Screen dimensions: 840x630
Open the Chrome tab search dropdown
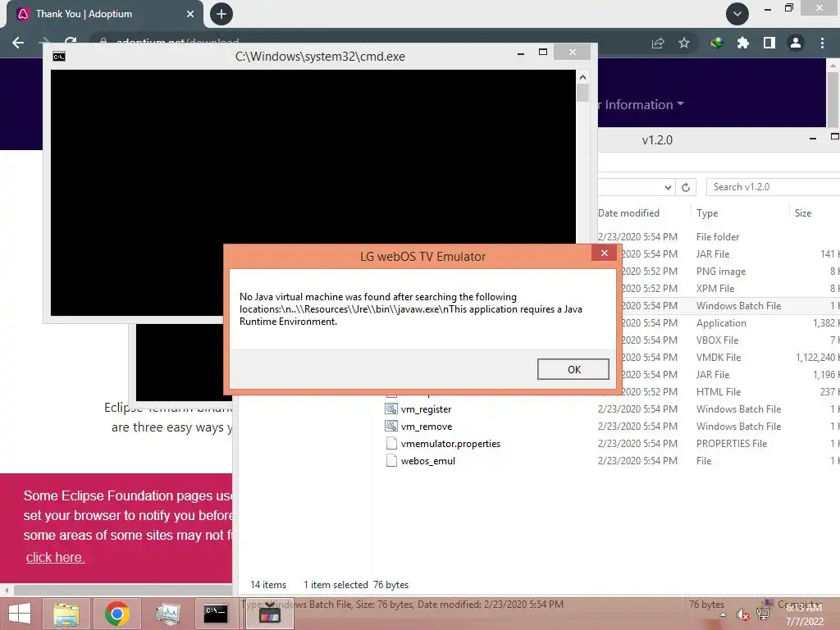click(737, 14)
